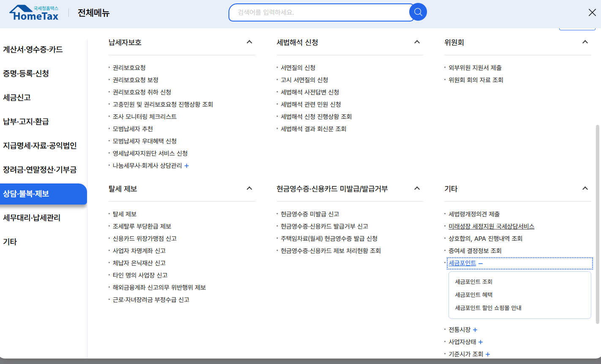Screen dimensions: 601x364
Task: Select 증명·등록·신청 menu category
Action: [x=26, y=73]
